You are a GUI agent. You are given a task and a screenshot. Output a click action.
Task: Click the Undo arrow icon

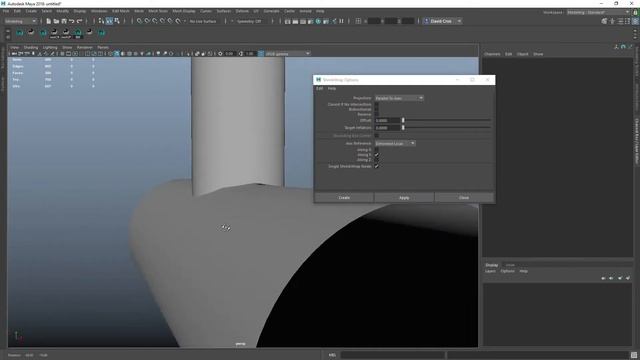tap(72, 21)
